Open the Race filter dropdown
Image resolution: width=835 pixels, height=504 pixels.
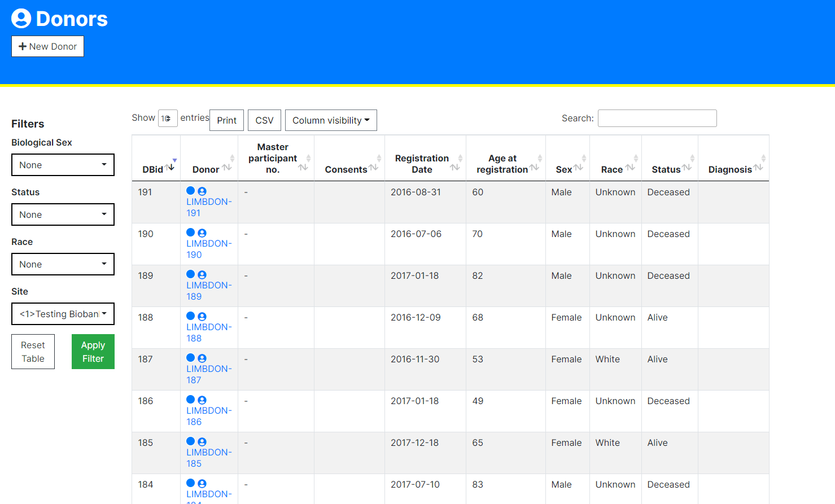(x=63, y=264)
